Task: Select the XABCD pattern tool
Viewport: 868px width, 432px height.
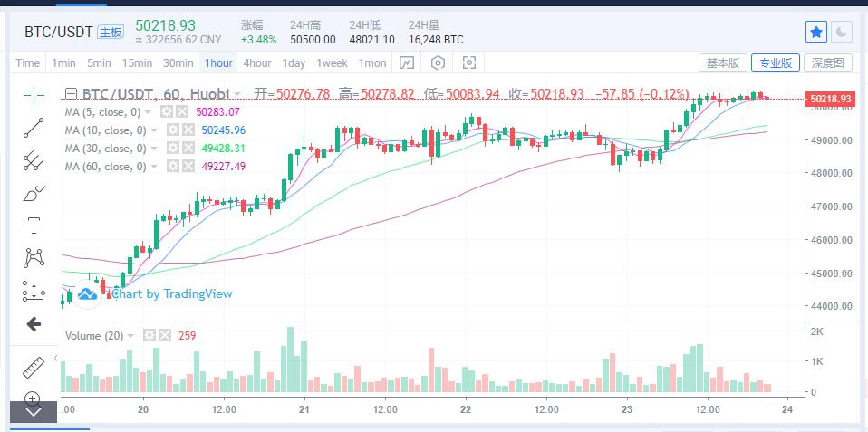Action: coord(34,258)
